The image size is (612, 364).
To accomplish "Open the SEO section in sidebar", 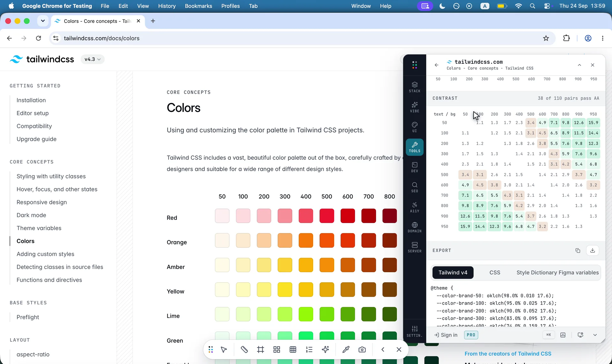I will [414, 187].
